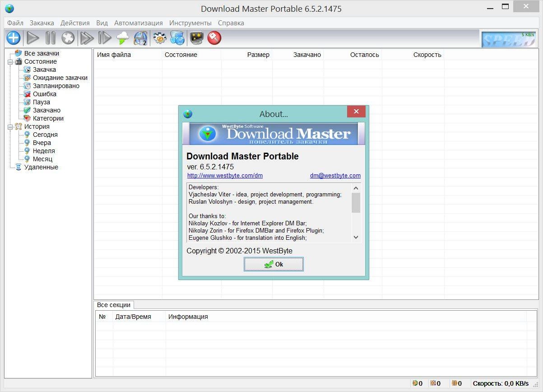Select Запланировано in the tree
This screenshot has width=543, height=392.
[56, 86]
